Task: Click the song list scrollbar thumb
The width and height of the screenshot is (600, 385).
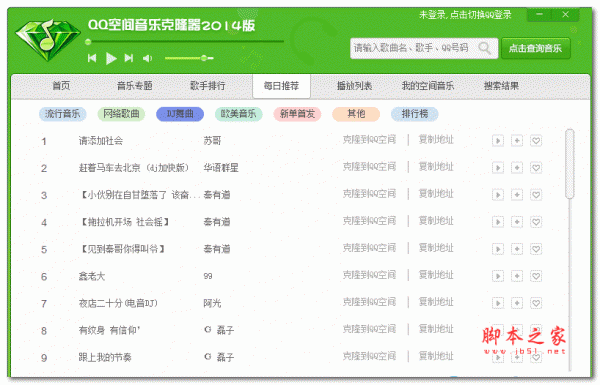Action: click(x=570, y=164)
